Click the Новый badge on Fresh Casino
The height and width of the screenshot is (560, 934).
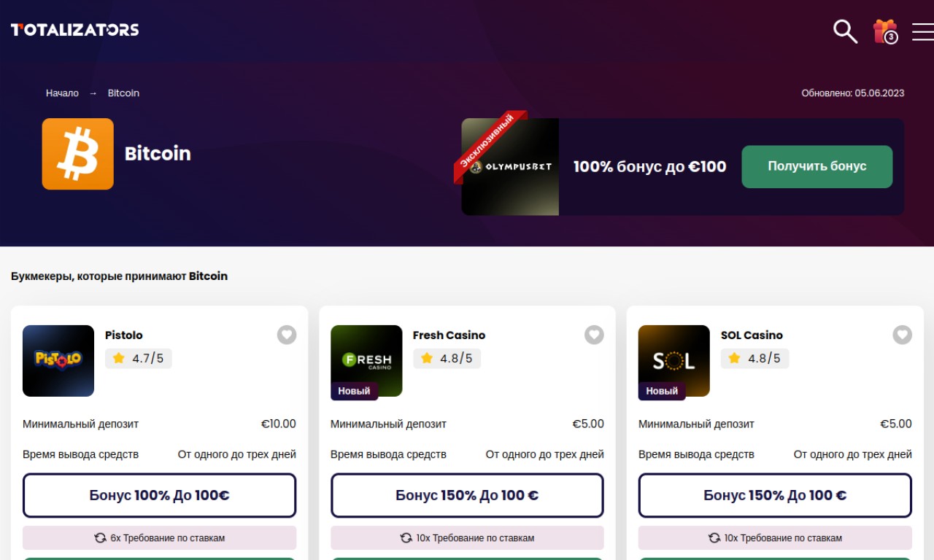(x=354, y=391)
